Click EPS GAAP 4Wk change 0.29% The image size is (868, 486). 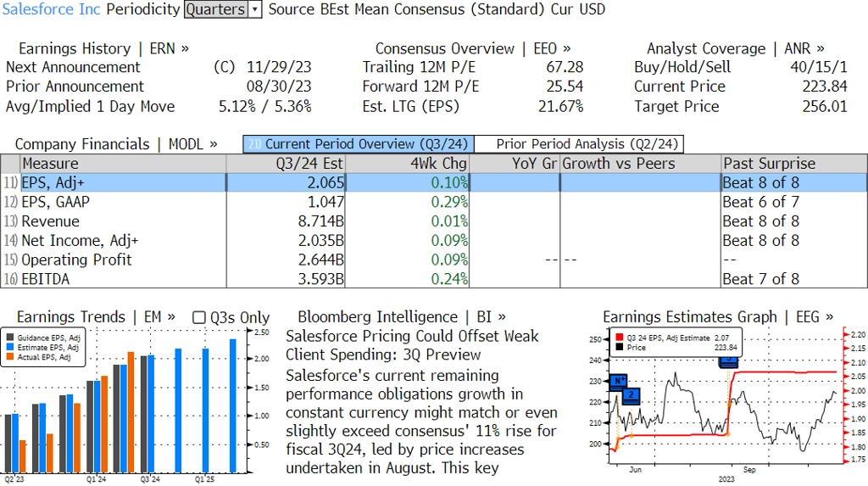[449, 202]
